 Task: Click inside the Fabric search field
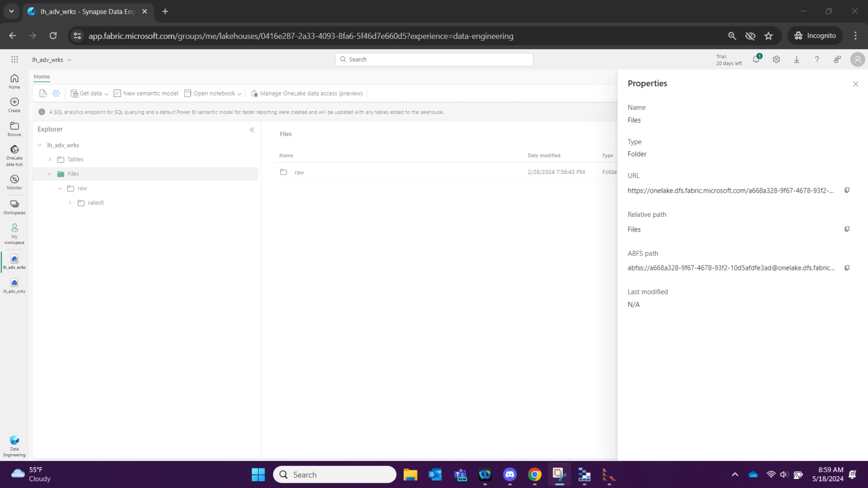pyautogui.click(x=433, y=59)
